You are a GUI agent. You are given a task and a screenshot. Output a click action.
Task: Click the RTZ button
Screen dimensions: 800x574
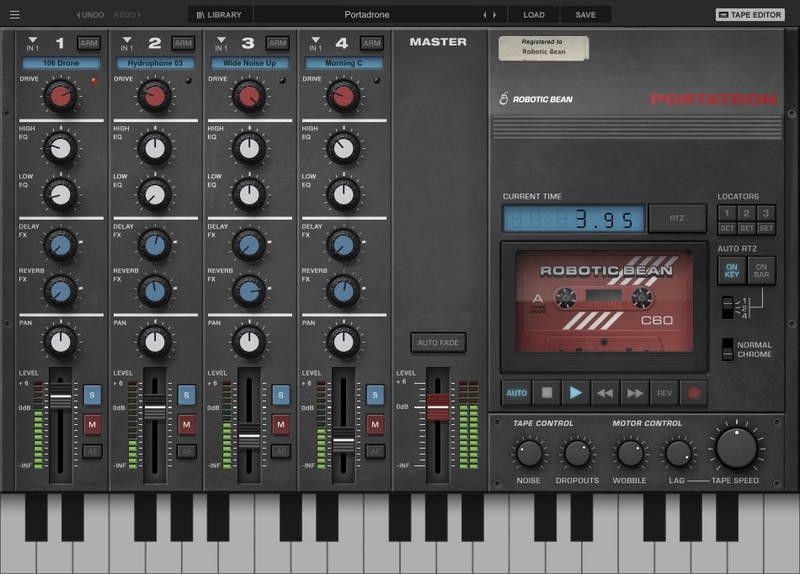coord(677,218)
